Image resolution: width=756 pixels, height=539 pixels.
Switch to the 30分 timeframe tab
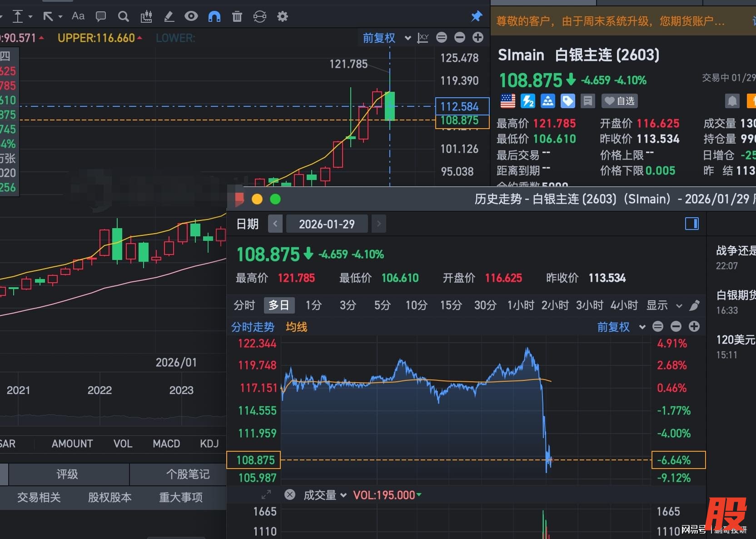click(x=485, y=305)
